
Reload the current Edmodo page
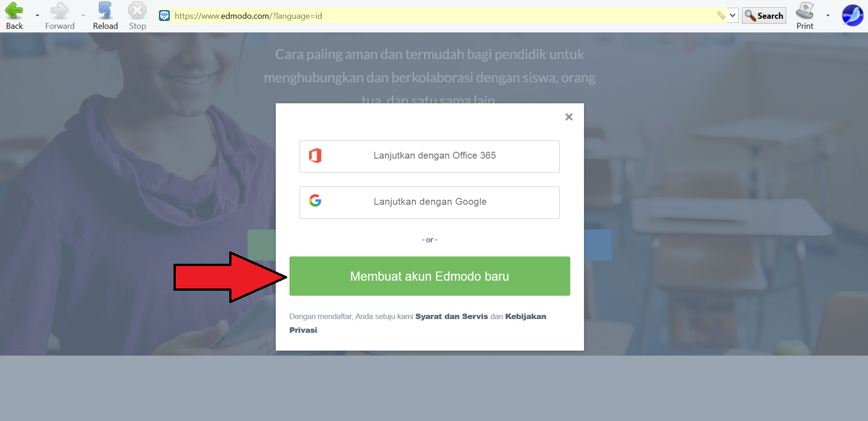click(x=105, y=11)
